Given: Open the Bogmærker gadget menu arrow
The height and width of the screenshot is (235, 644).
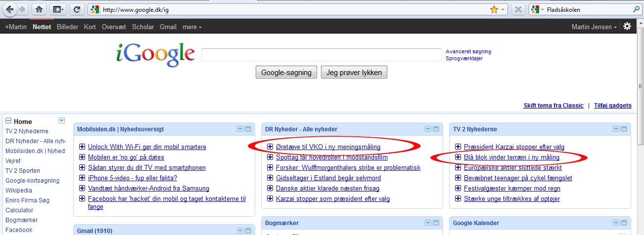Looking at the screenshot, I should point(428,223).
